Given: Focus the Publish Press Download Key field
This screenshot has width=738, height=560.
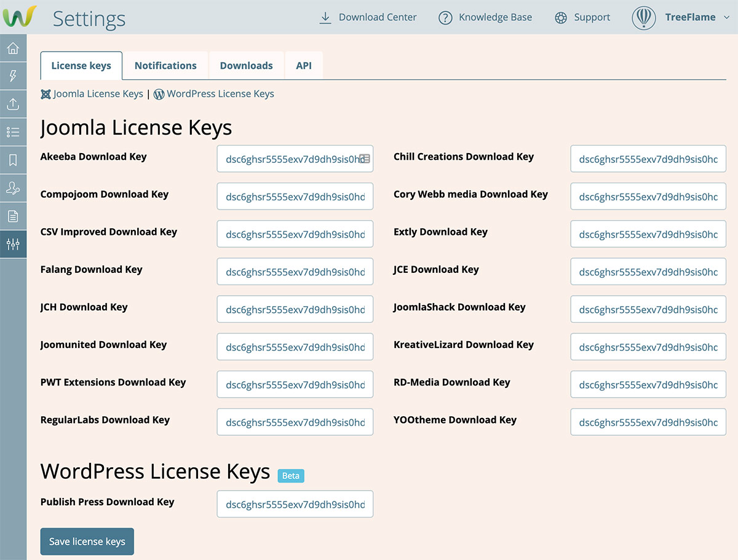Looking at the screenshot, I should (295, 504).
